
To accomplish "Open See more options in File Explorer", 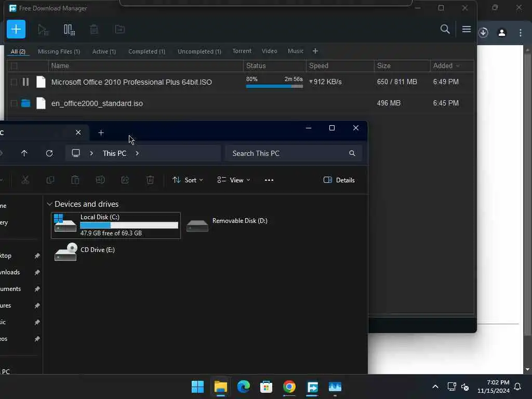I will [x=269, y=180].
